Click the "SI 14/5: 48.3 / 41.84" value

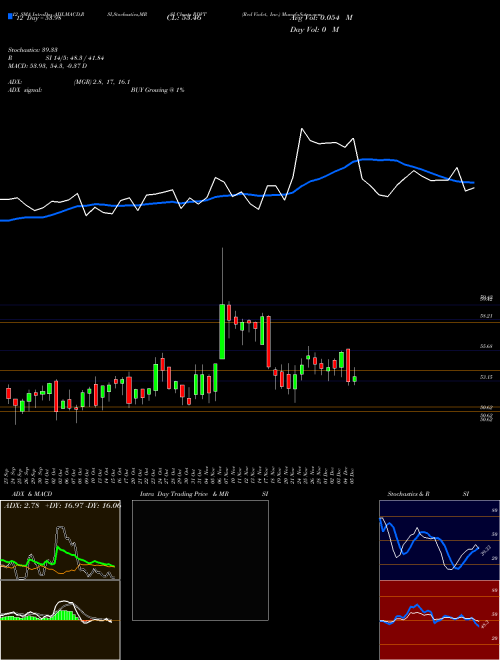pos(75,58)
